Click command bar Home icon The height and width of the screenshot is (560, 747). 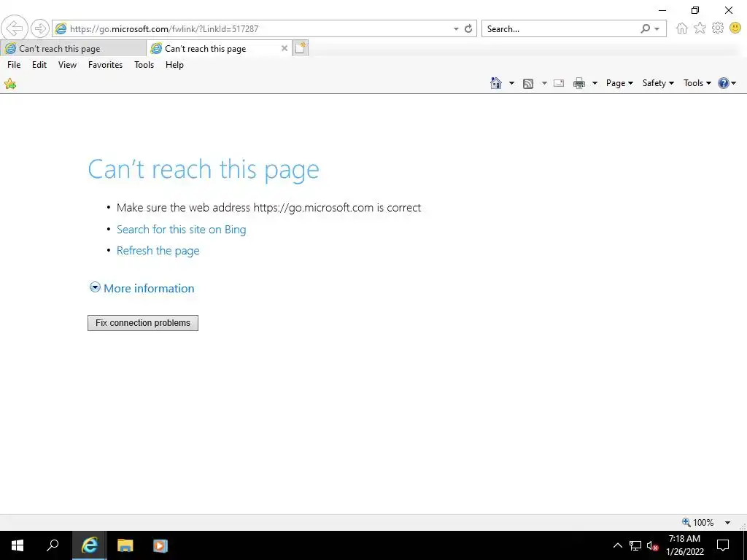click(x=496, y=83)
